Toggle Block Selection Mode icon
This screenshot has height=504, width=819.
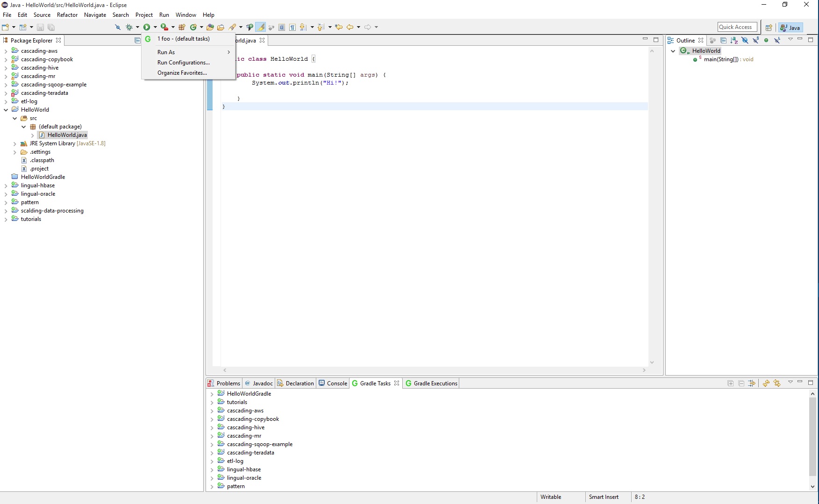[282, 27]
